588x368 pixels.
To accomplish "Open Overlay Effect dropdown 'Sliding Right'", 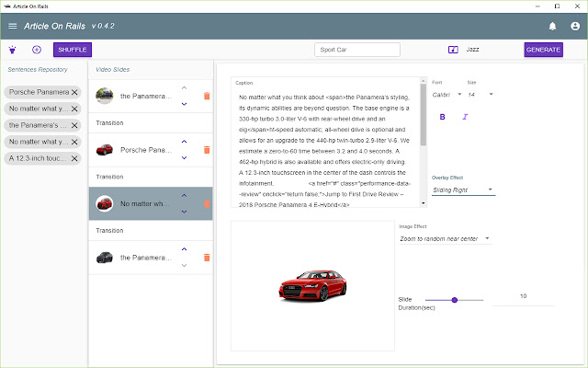I will (x=463, y=190).
